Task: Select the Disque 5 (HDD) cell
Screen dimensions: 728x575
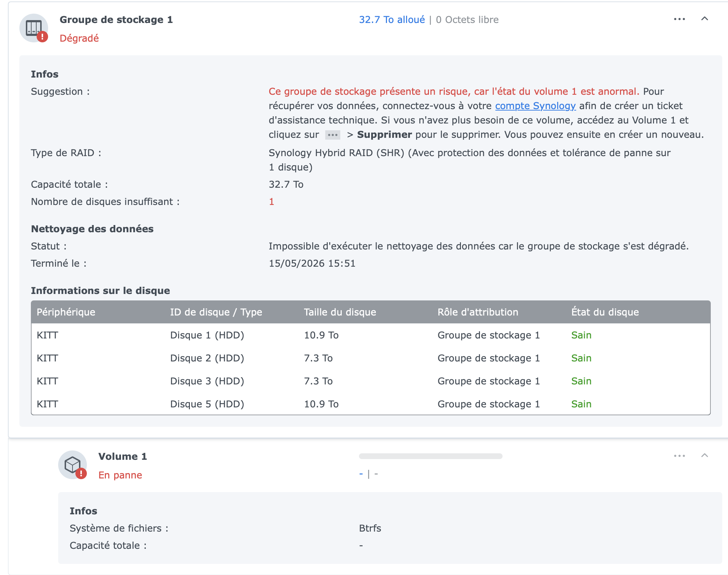Action: tap(207, 404)
